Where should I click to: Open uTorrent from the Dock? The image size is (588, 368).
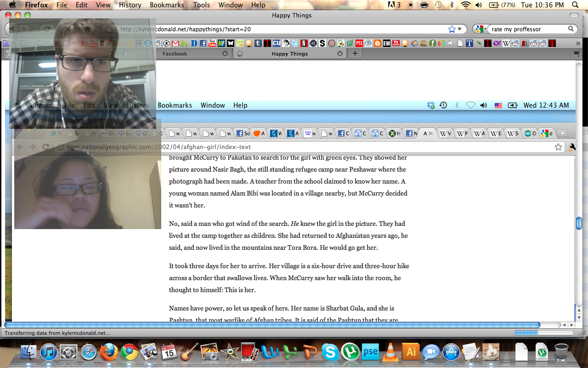pos(350,352)
